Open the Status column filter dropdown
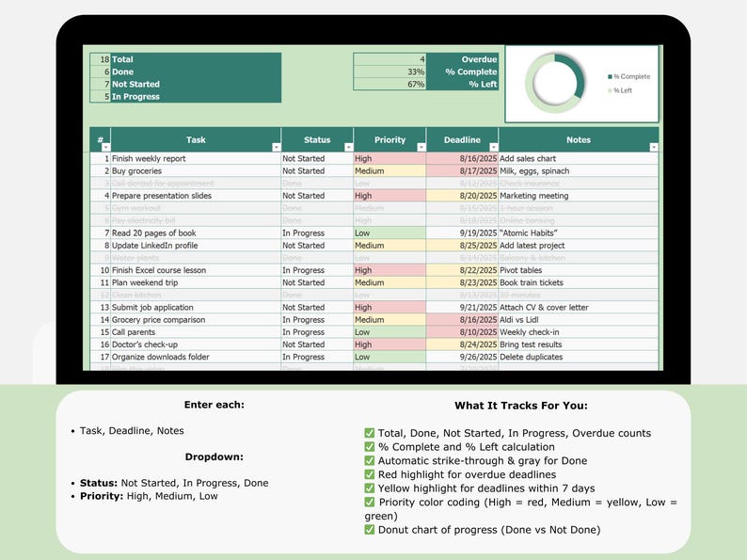This screenshot has width=747, height=560. click(x=349, y=147)
